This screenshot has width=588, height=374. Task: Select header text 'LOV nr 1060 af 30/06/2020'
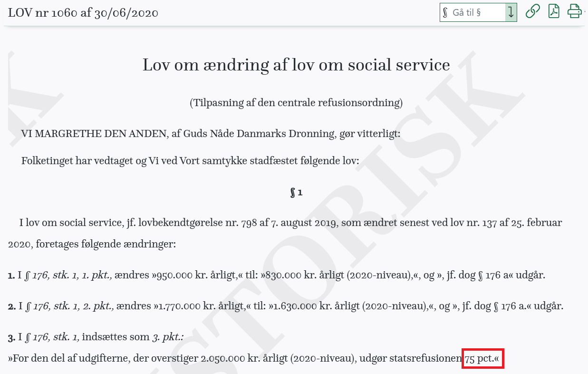[x=83, y=13]
